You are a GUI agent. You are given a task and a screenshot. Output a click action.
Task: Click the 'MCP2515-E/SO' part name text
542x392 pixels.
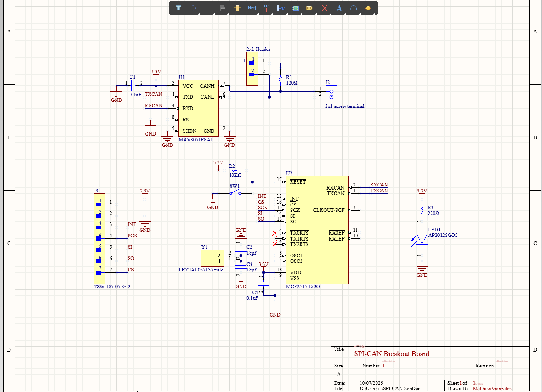coord(303,286)
